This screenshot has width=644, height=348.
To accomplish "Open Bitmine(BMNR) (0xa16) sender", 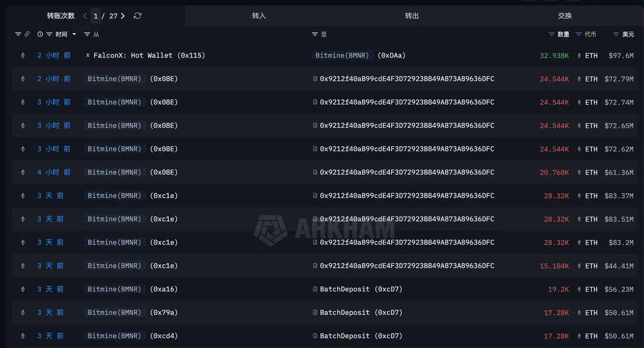I will point(131,289).
